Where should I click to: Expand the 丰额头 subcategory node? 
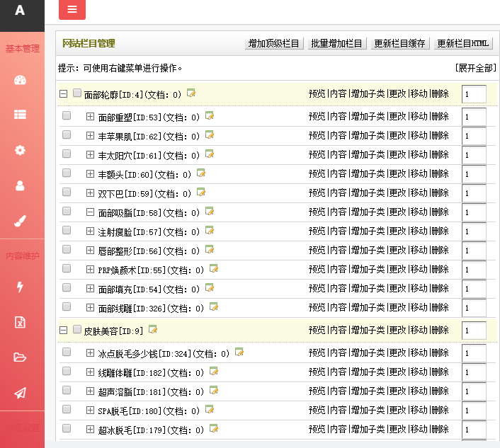pyautogui.click(x=90, y=173)
